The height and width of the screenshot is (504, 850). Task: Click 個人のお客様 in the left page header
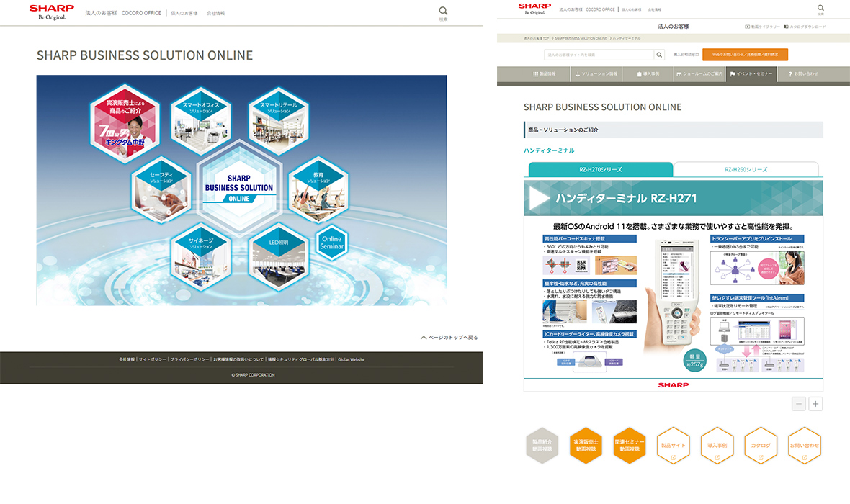(x=184, y=13)
